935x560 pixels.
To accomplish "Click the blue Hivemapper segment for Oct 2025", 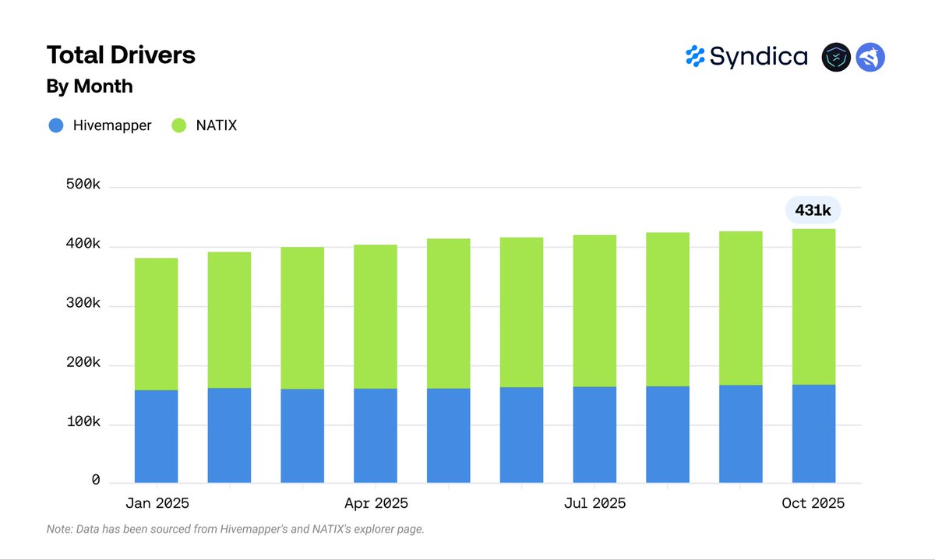I will click(813, 434).
